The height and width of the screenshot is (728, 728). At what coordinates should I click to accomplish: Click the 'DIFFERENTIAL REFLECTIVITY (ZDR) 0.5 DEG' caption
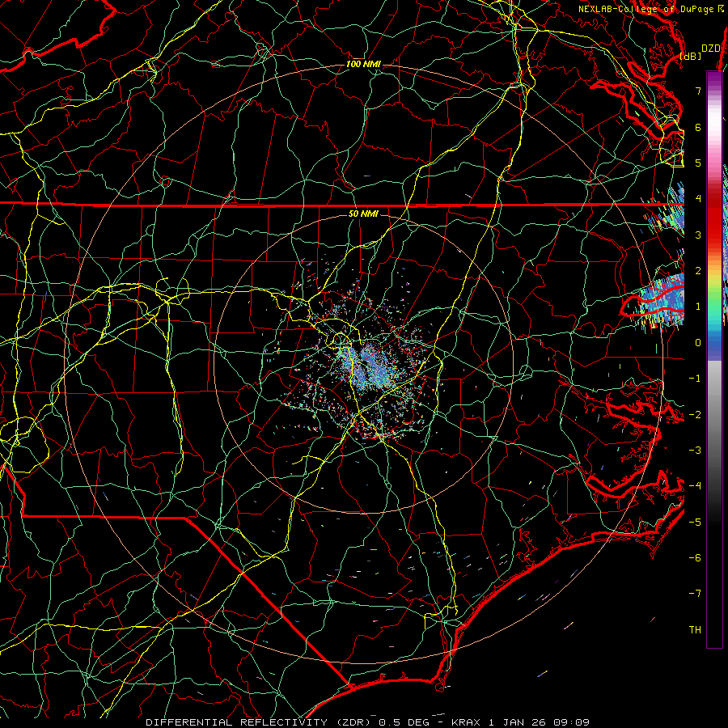[287, 722]
